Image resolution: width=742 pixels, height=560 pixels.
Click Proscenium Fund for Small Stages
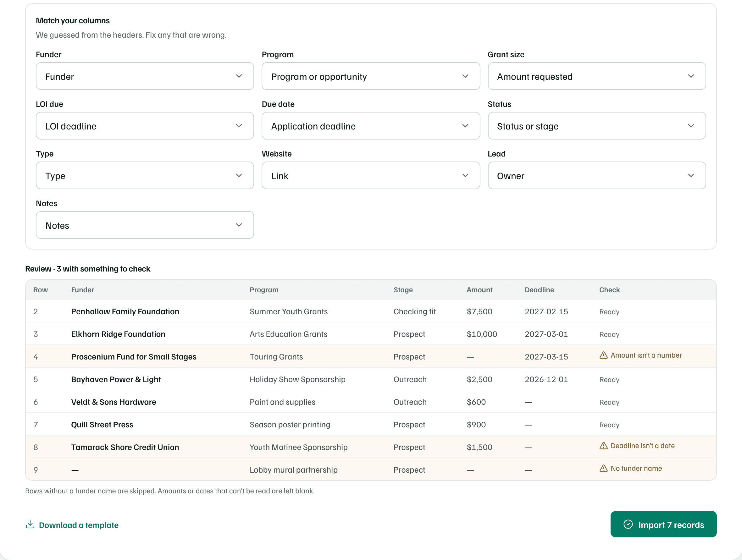point(134,357)
